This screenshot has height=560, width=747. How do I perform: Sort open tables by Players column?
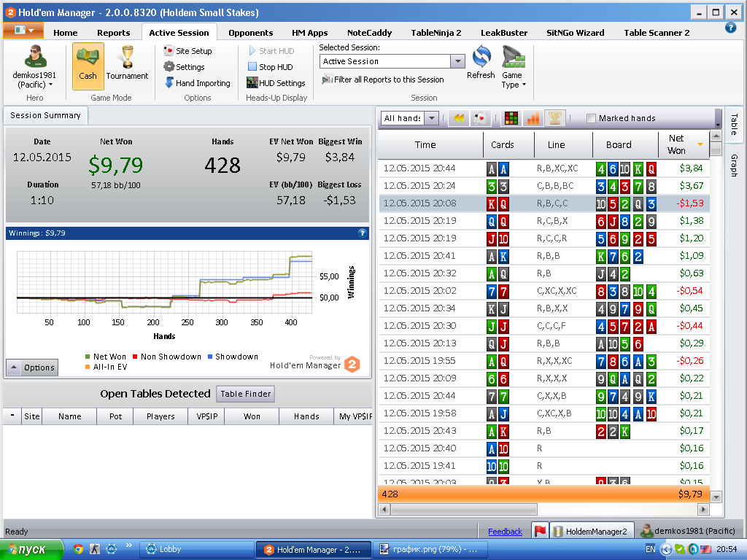pyautogui.click(x=160, y=416)
